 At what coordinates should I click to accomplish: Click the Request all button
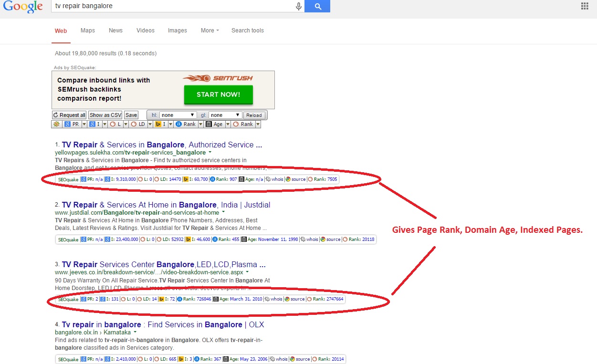(70, 115)
